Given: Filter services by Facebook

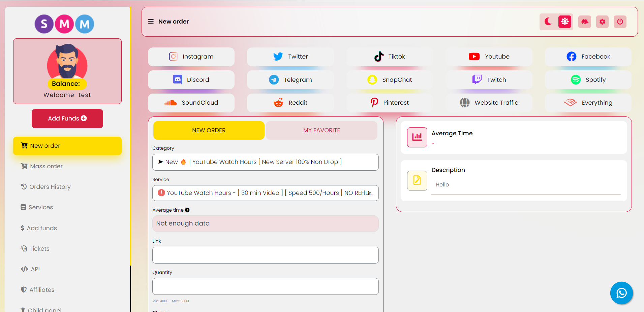Looking at the screenshot, I should pos(588,57).
